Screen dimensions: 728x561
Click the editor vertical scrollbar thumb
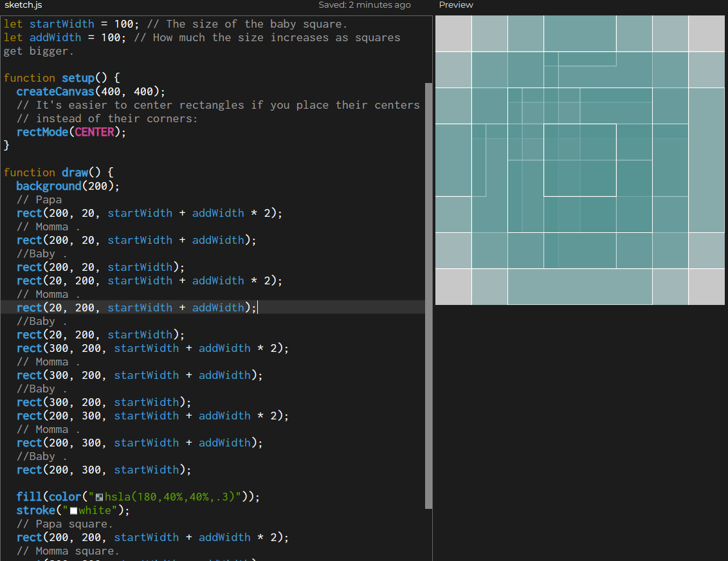coord(428,296)
